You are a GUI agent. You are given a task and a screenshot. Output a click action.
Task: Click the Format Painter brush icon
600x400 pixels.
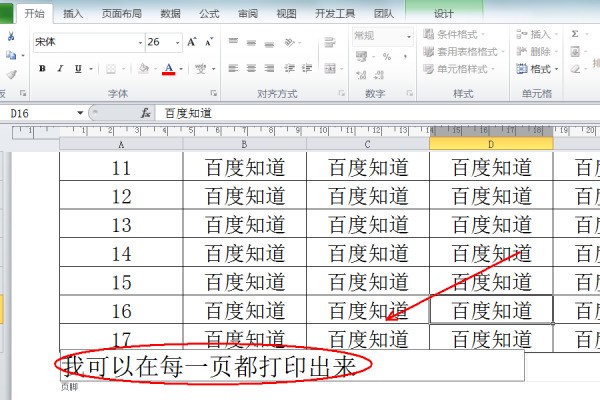pyautogui.click(x=11, y=74)
